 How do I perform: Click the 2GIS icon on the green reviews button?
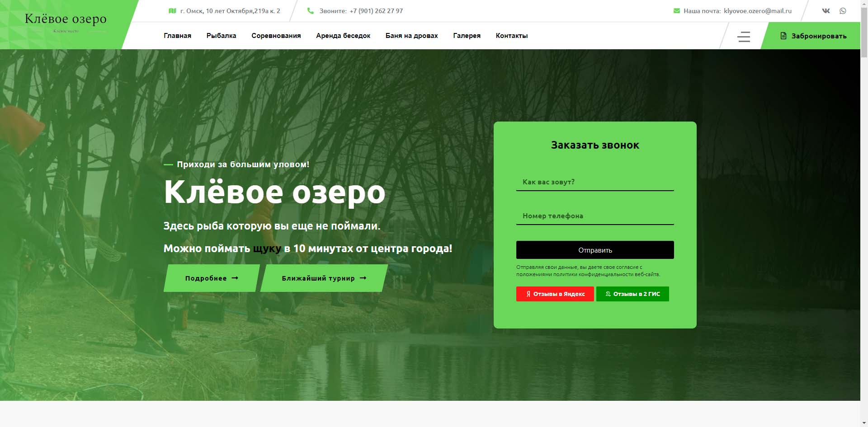(607, 294)
